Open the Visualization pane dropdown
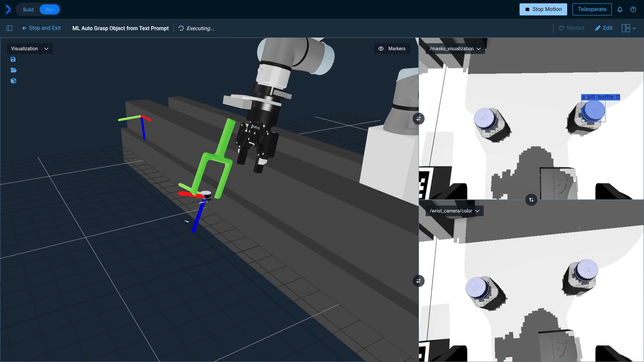 point(30,49)
